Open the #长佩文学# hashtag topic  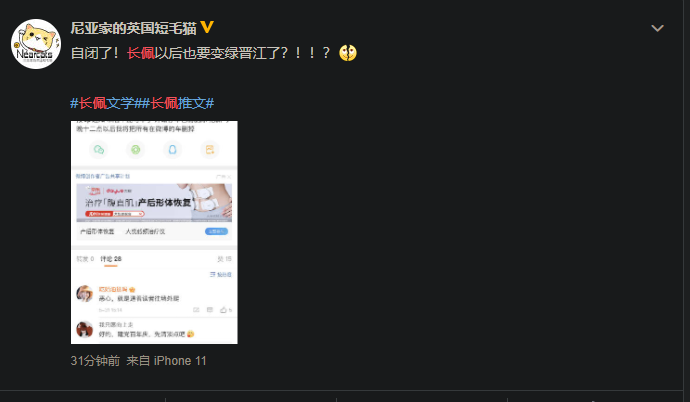(x=106, y=103)
